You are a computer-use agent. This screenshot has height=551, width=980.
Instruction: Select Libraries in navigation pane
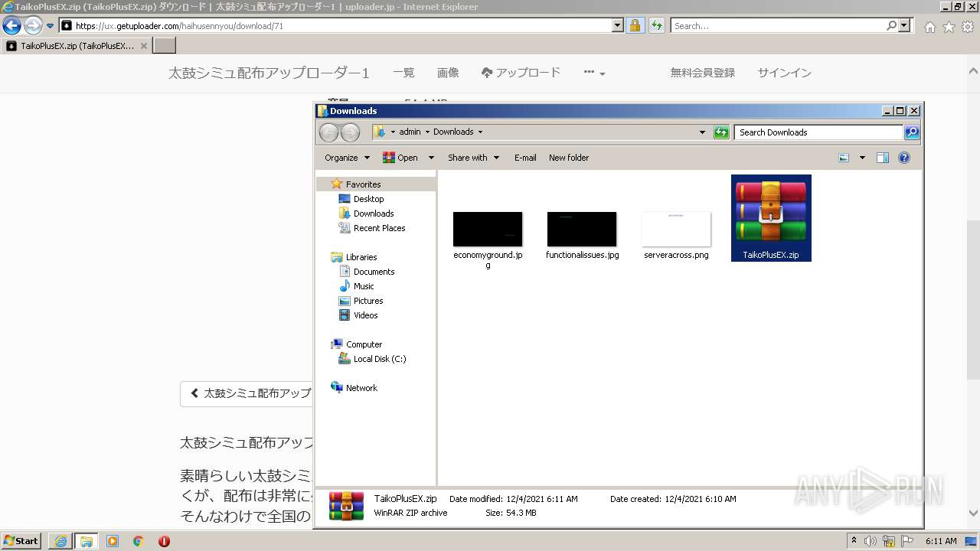pos(361,257)
